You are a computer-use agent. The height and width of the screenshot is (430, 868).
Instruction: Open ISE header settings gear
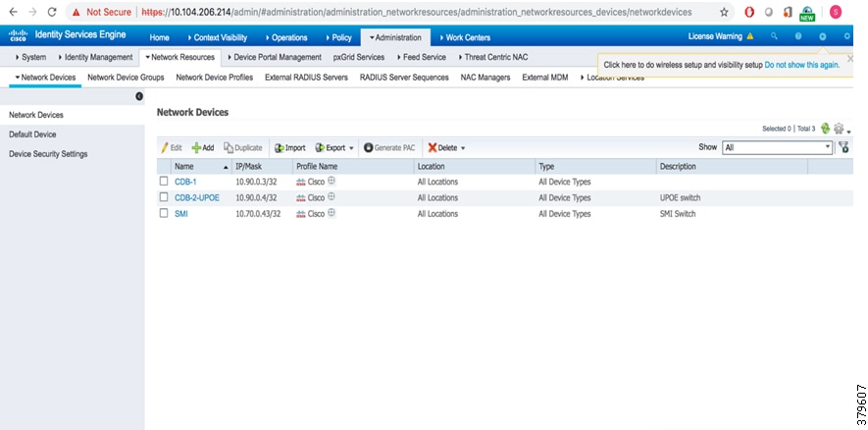846,36
